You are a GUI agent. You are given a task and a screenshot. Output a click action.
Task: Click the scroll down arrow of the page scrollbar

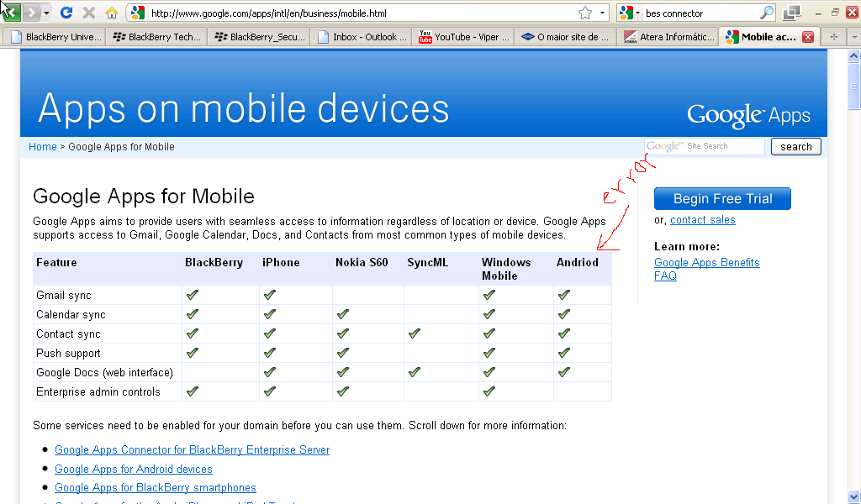click(x=854, y=497)
